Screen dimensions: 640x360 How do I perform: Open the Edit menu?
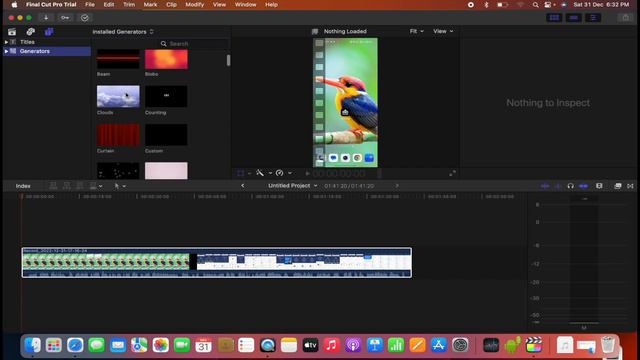pyautogui.click(x=109, y=4)
